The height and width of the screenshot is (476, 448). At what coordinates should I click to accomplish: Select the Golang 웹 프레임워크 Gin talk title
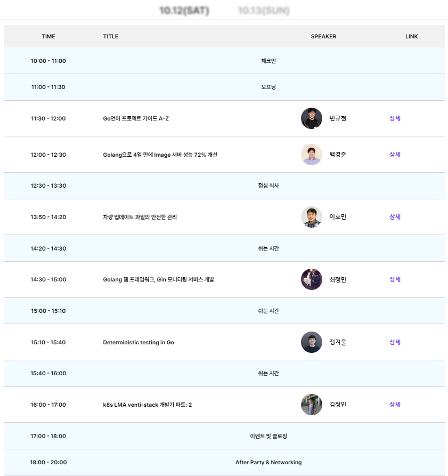point(158,280)
